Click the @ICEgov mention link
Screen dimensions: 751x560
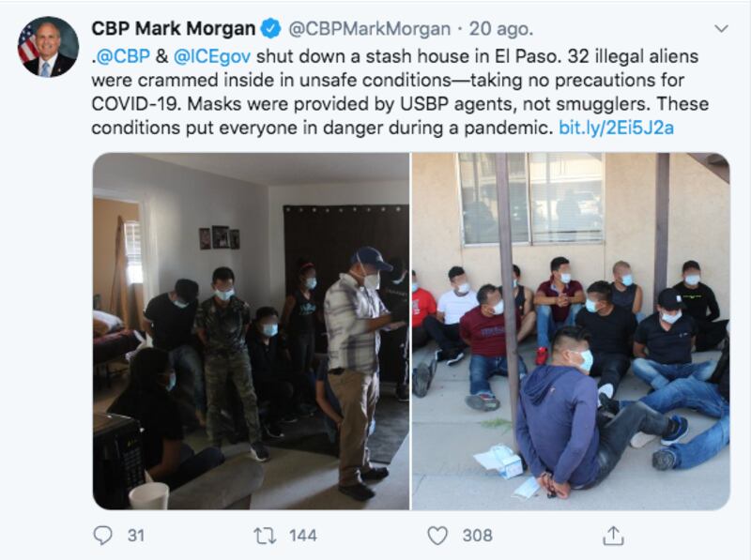pyautogui.click(x=212, y=56)
